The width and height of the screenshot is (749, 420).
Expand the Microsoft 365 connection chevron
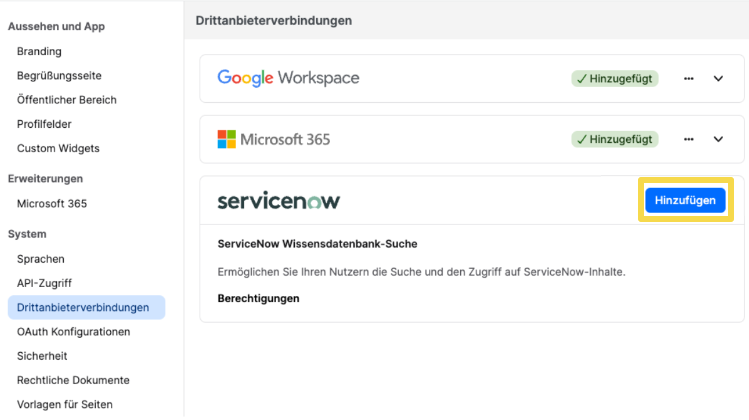[718, 140]
